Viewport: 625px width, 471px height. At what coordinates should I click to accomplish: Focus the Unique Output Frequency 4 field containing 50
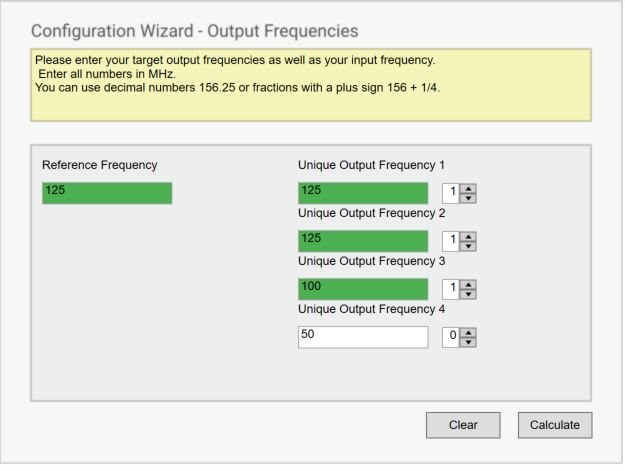tap(363, 337)
